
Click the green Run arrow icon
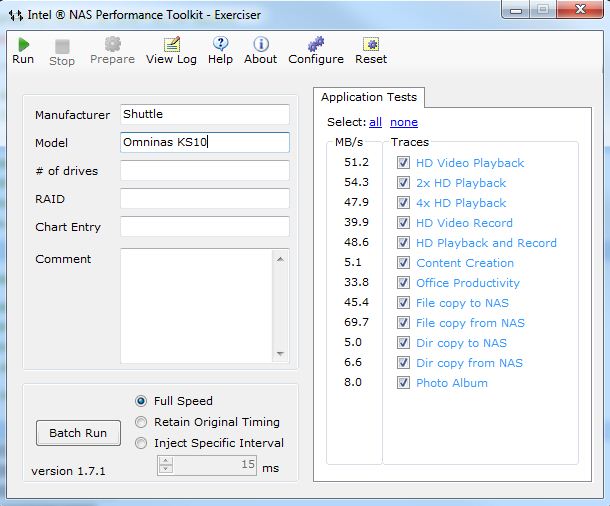click(x=23, y=45)
